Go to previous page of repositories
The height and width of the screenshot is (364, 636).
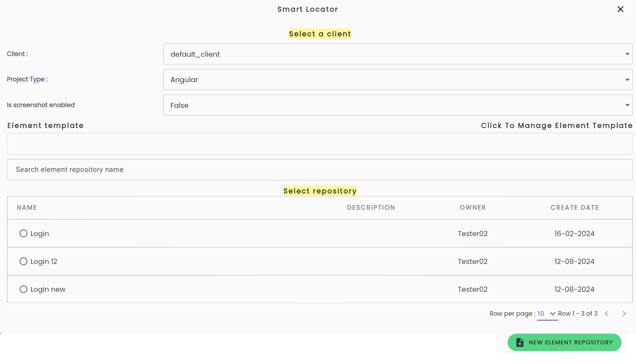(606, 314)
